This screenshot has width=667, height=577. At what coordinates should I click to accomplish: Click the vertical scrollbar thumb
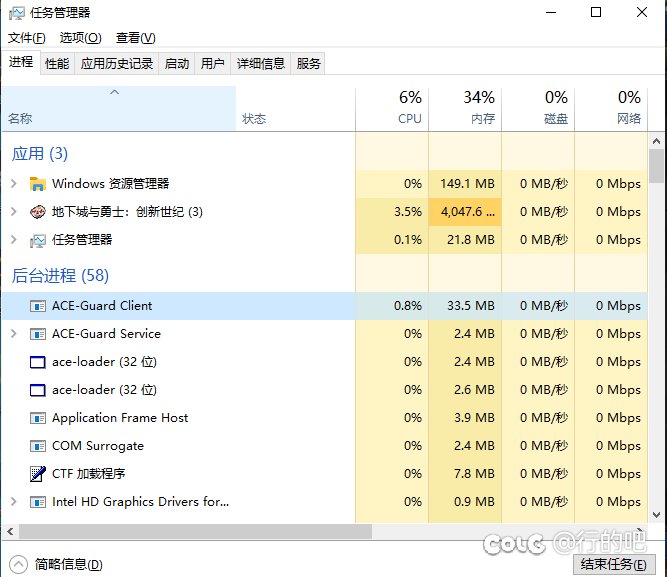(656, 166)
